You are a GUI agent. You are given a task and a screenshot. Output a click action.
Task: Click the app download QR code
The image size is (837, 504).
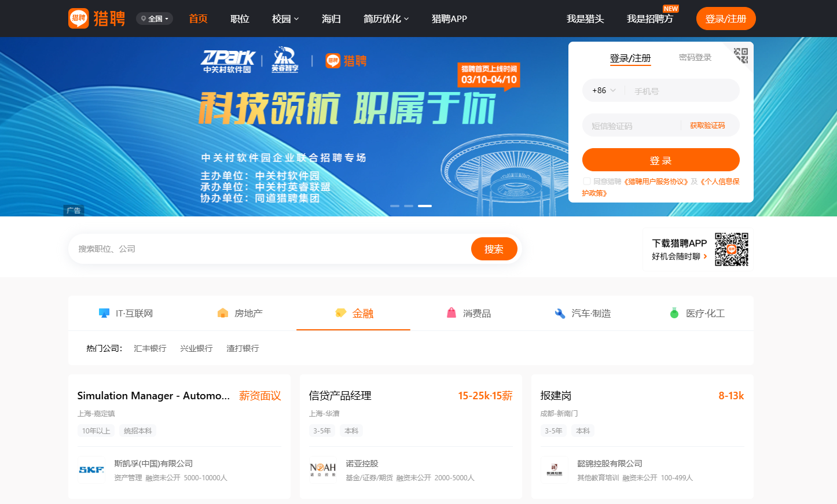point(732,249)
